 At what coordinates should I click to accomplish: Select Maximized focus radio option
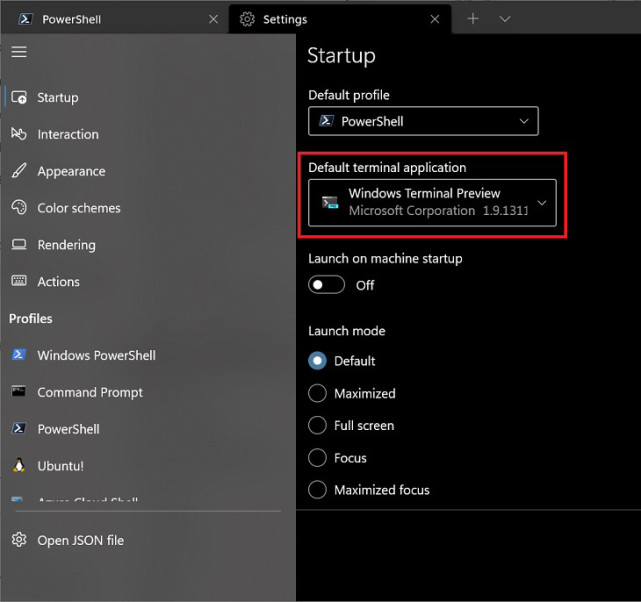click(317, 490)
